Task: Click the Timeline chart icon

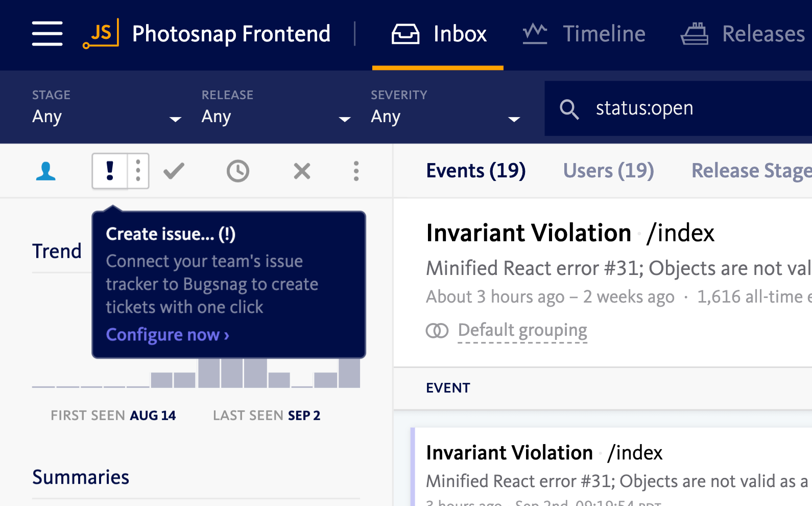Action: (535, 34)
